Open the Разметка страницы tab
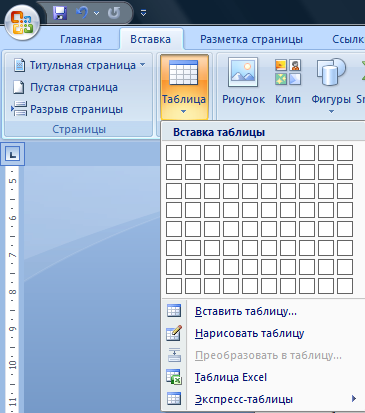This screenshot has width=365, height=413. pos(251,39)
